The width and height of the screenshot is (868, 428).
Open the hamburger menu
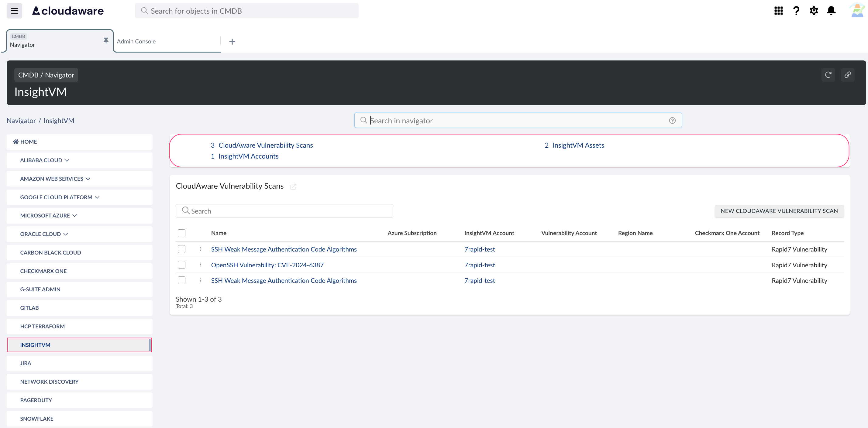[14, 11]
